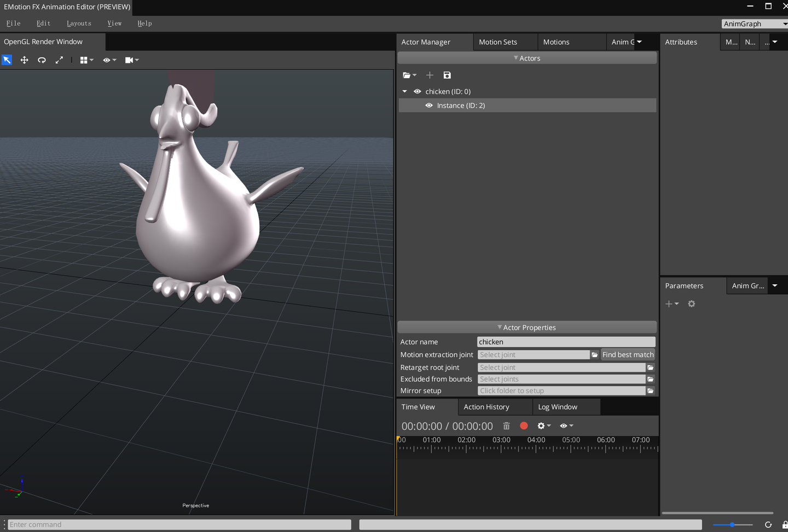788x532 pixels.
Task: Click the trash icon in Time View
Action: [506, 426]
